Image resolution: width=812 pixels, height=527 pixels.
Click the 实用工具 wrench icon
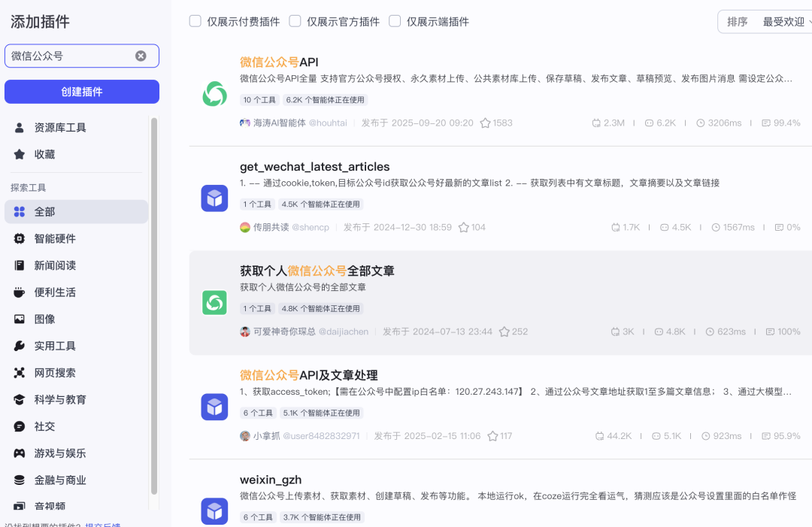point(19,346)
